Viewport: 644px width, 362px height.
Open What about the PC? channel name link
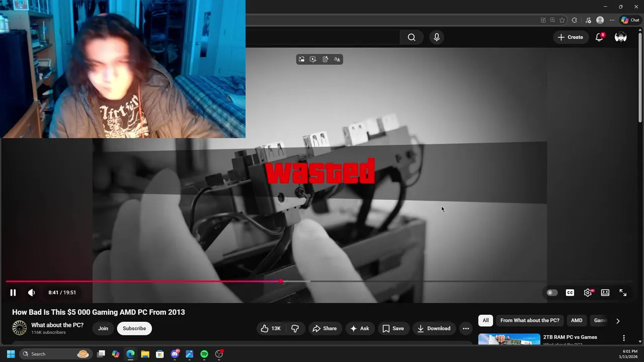pos(57,325)
